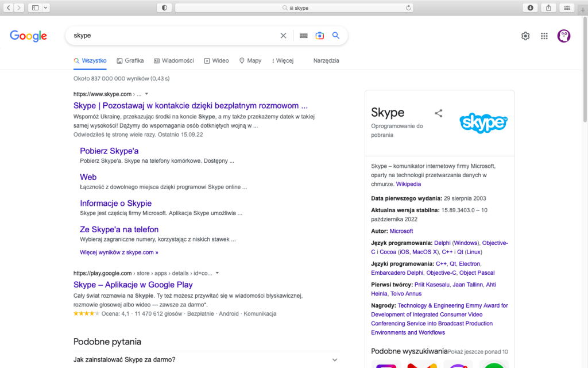Image resolution: width=588 pixels, height=368 pixels.
Task: Search by image using the camera icon
Action: click(319, 36)
